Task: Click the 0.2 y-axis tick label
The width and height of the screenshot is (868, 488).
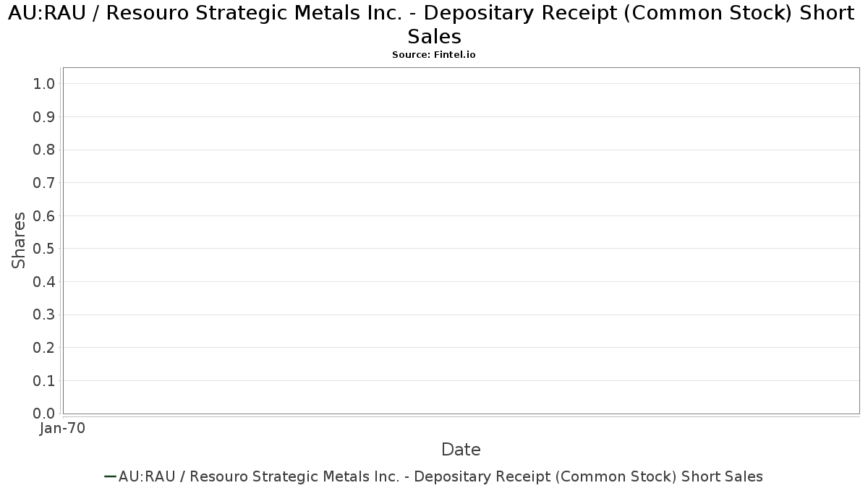Action: [44, 348]
